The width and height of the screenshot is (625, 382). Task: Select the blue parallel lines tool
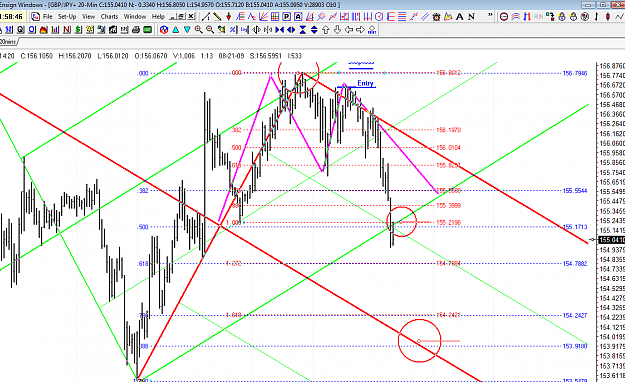point(425,17)
